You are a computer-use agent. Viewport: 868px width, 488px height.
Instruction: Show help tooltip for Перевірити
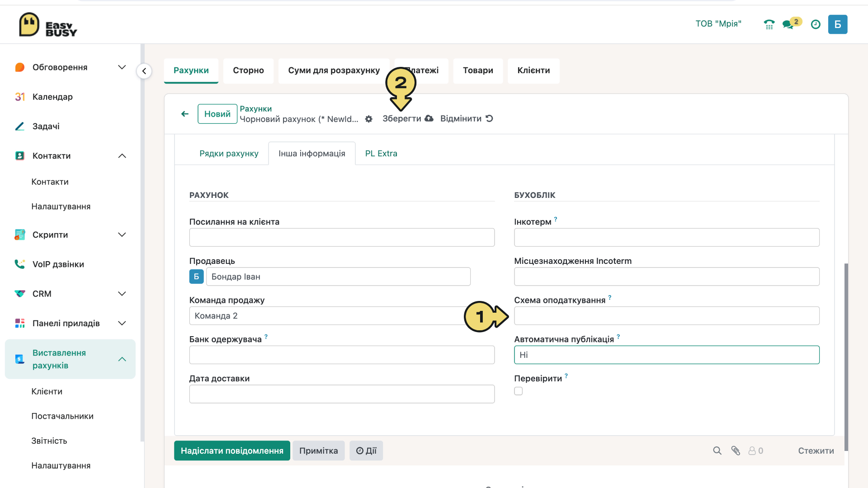(566, 376)
